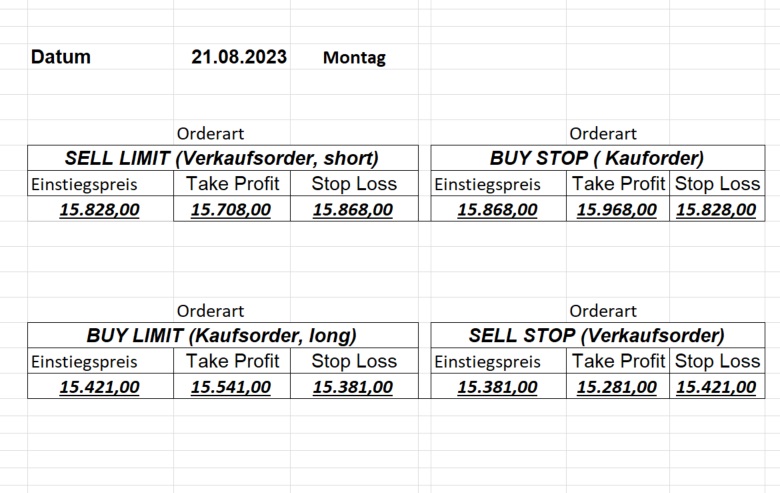The height and width of the screenshot is (493, 780).
Task: Select the Montag weekday cell
Action: click(354, 58)
